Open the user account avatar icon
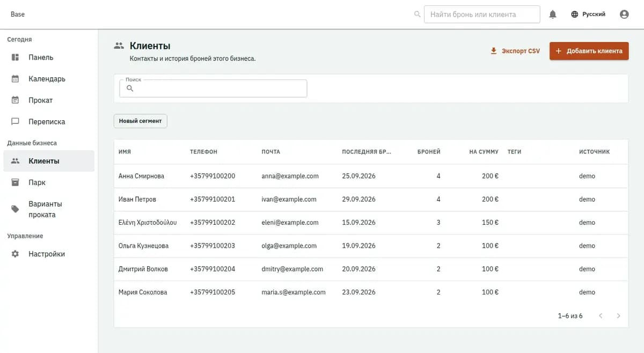 pyautogui.click(x=624, y=14)
